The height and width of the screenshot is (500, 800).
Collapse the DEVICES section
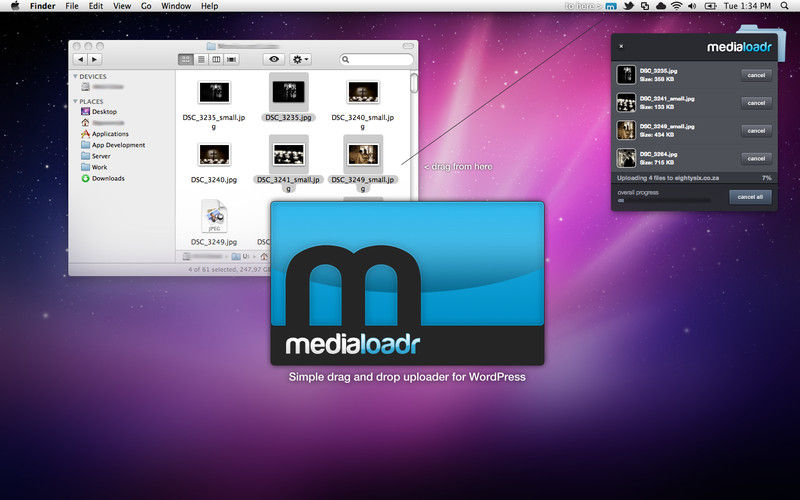pos(76,76)
